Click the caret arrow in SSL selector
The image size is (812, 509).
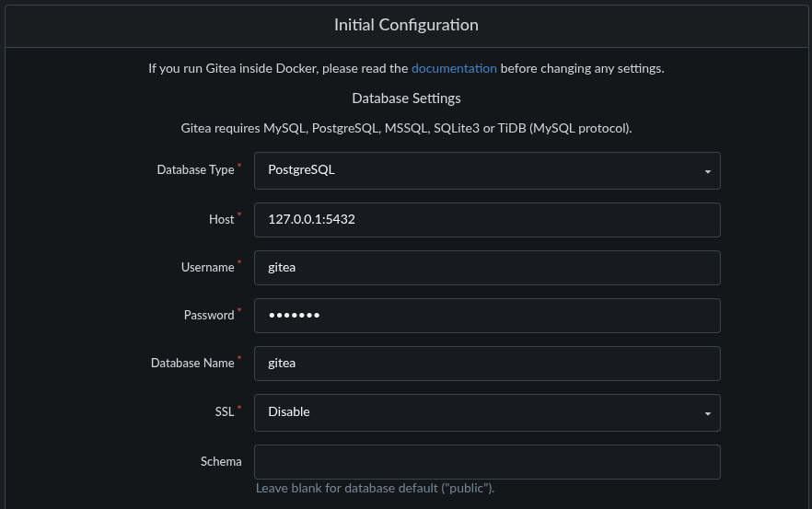click(707, 413)
